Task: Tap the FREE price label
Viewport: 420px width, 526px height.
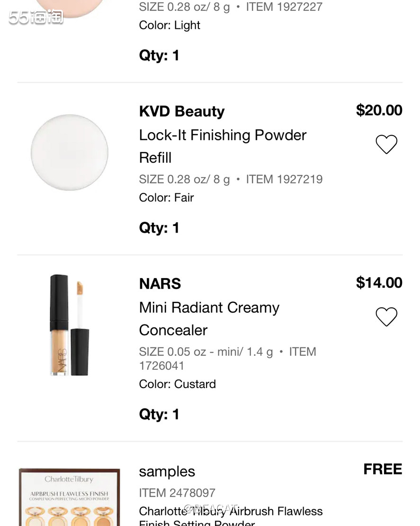Action: pyautogui.click(x=383, y=469)
